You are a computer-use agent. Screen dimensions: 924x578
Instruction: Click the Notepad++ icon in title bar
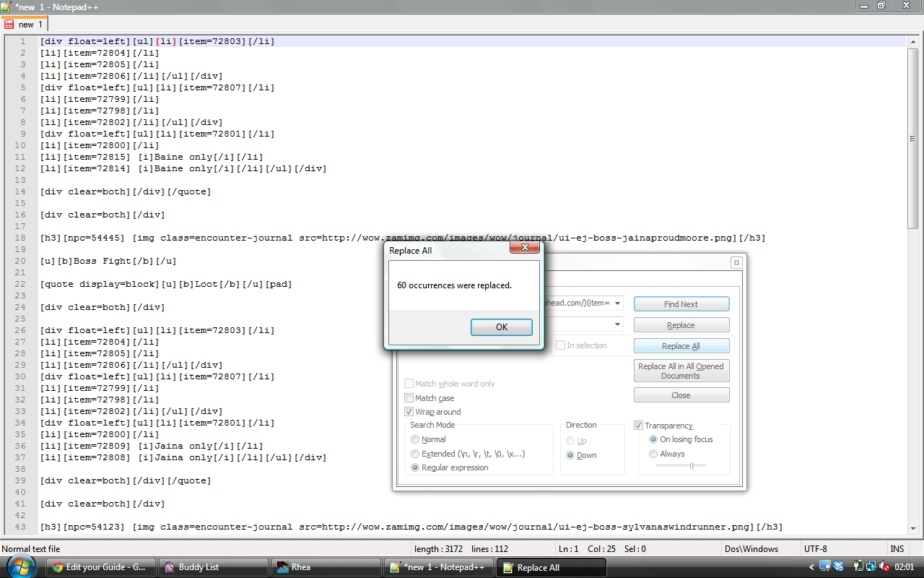point(7,6)
